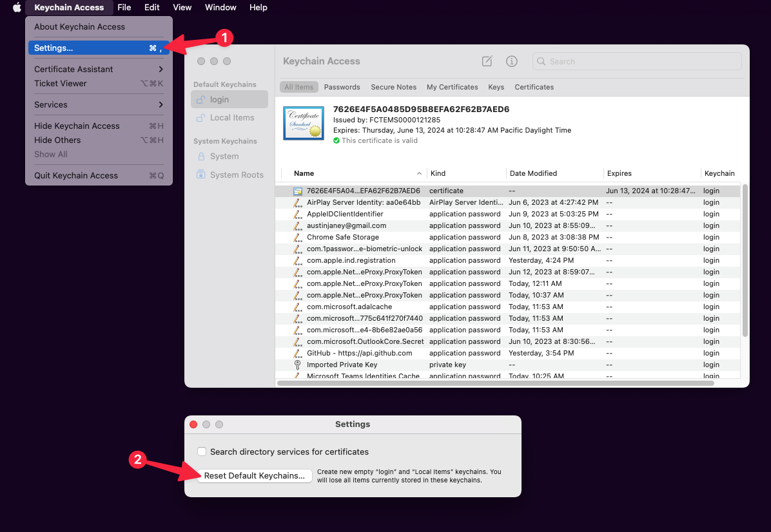Click the new note compose icon
The width and height of the screenshot is (771, 532).
point(487,61)
